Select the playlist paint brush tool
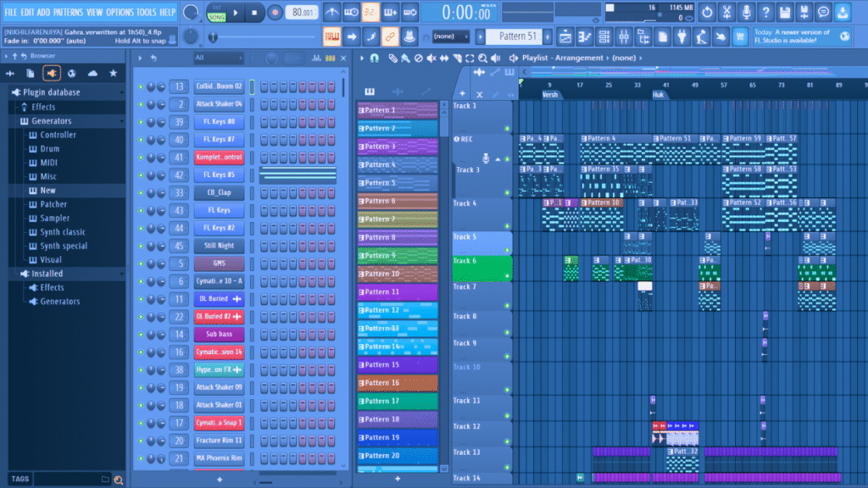868x488 pixels. pyautogui.click(x=405, y=58)
